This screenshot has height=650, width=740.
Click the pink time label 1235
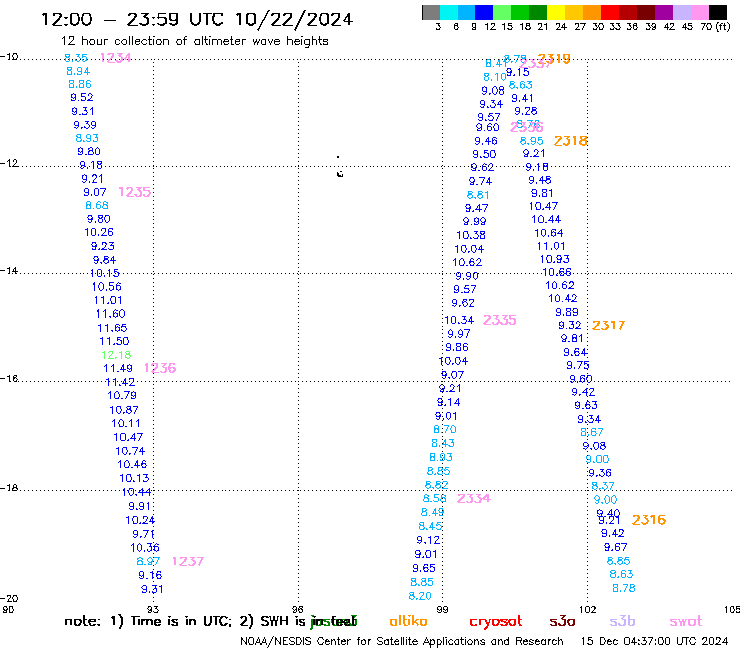135,192
